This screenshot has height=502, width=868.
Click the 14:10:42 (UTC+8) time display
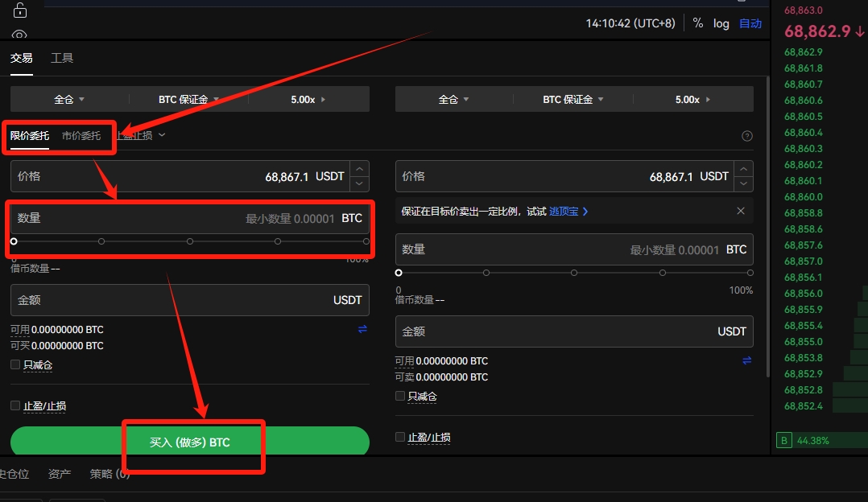coord(630,23)
